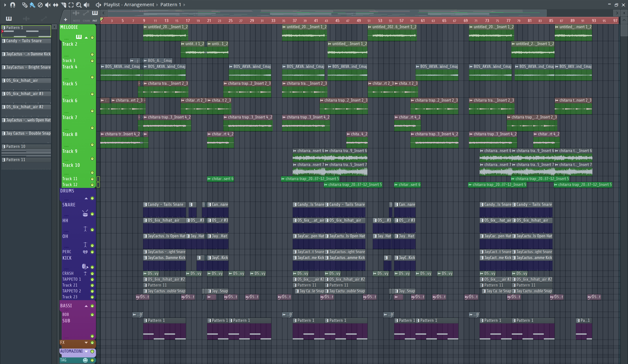
Task: Select the Zoom magnifier tool
Action: pyautogui.click(x=79, y=5)
